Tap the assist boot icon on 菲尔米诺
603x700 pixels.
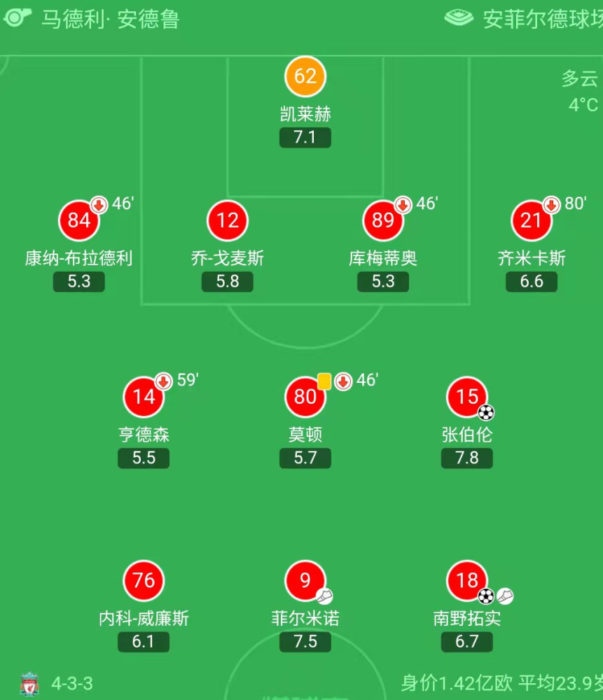click(324, 596)
